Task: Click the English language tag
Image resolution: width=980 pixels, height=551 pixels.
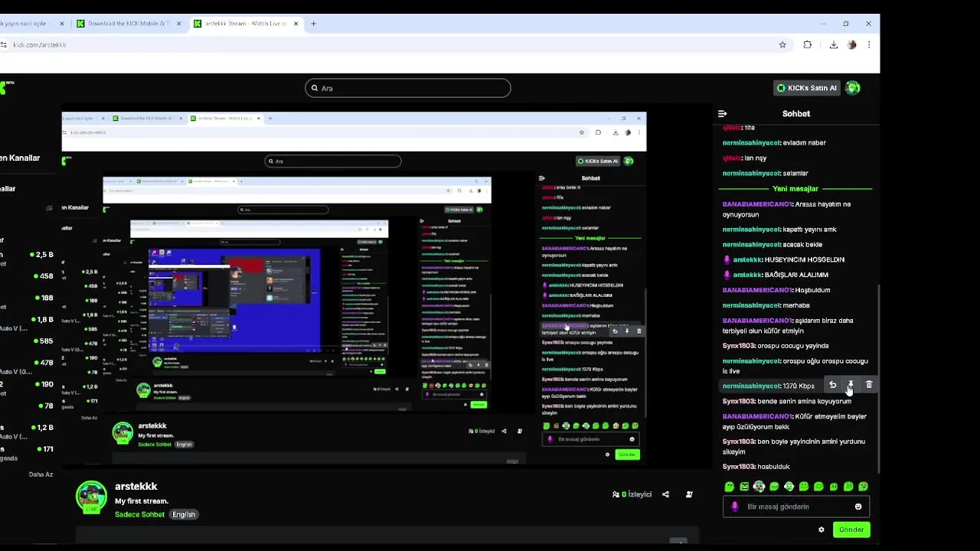Action: pos(184,514)
